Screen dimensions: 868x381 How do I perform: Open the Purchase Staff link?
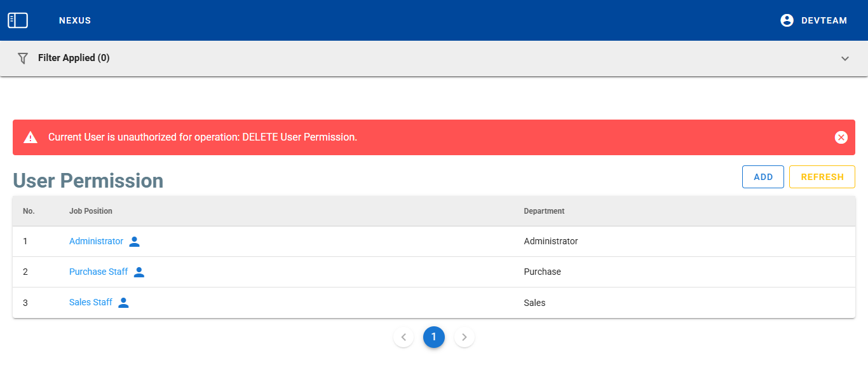(98, 272)
